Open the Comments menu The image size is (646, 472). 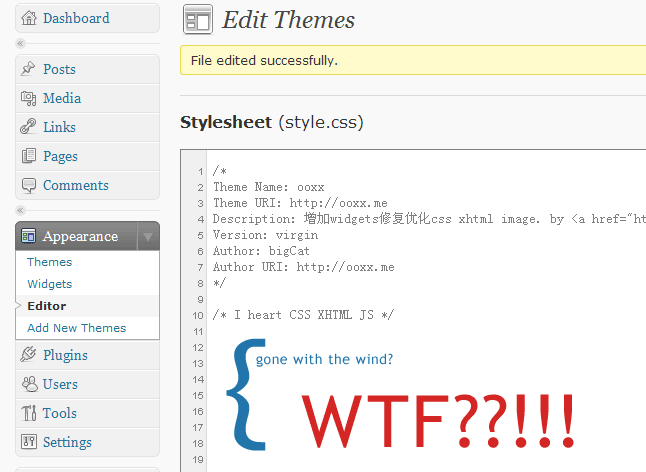click(76, 185)
